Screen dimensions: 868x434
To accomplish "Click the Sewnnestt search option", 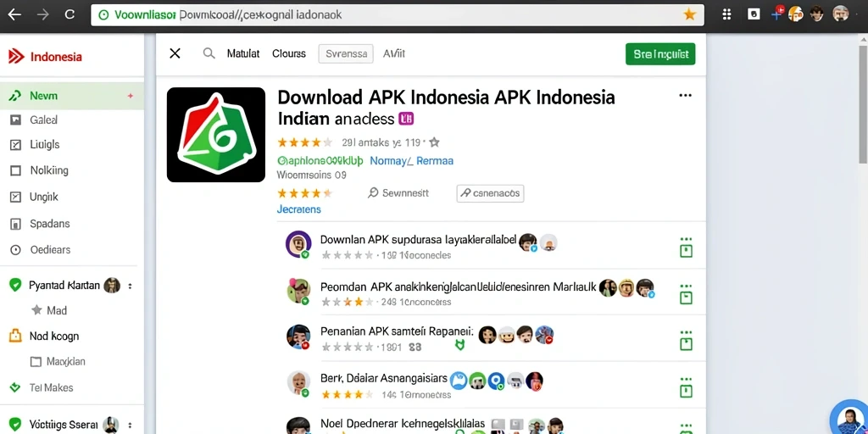I will click(398, 192).
